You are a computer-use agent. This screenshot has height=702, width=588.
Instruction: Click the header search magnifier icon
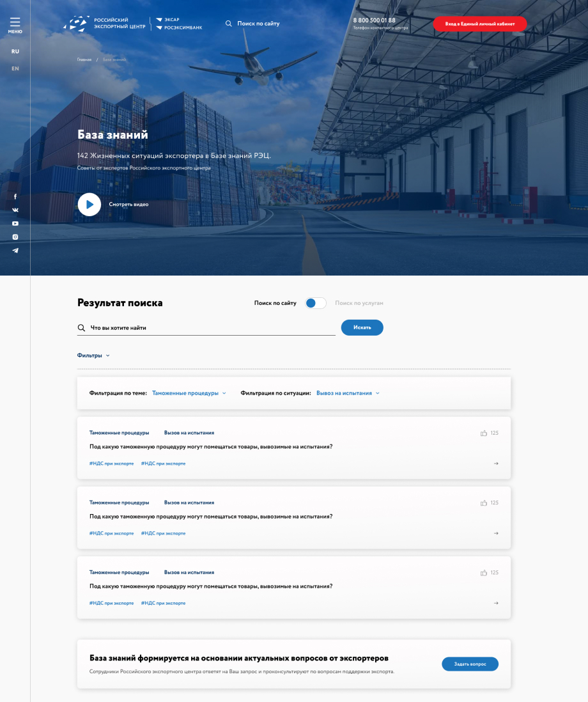pyautogui.click(x=229, y=24)
